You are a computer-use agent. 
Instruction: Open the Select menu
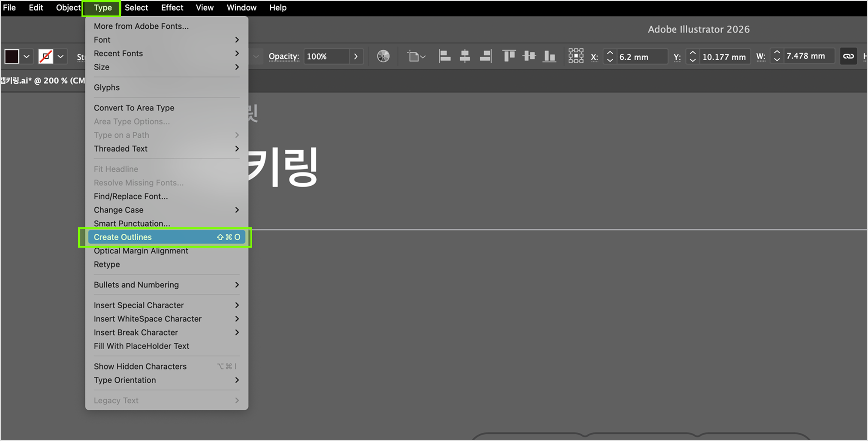coord(136,7)
